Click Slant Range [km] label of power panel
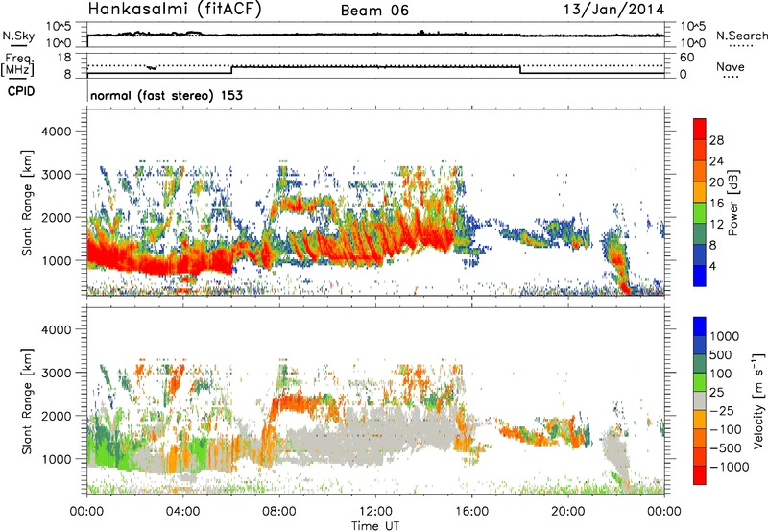 coord(27,203)
